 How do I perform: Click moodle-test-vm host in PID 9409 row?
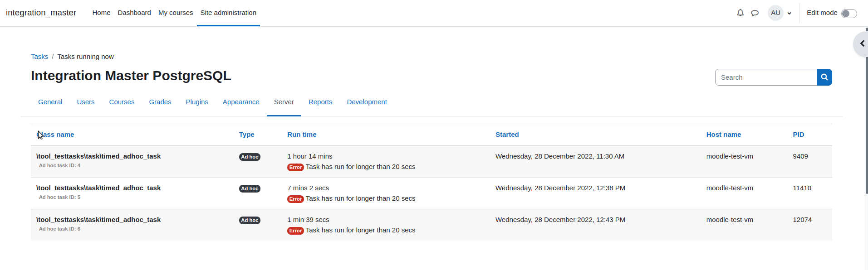[x=730, y=156]
